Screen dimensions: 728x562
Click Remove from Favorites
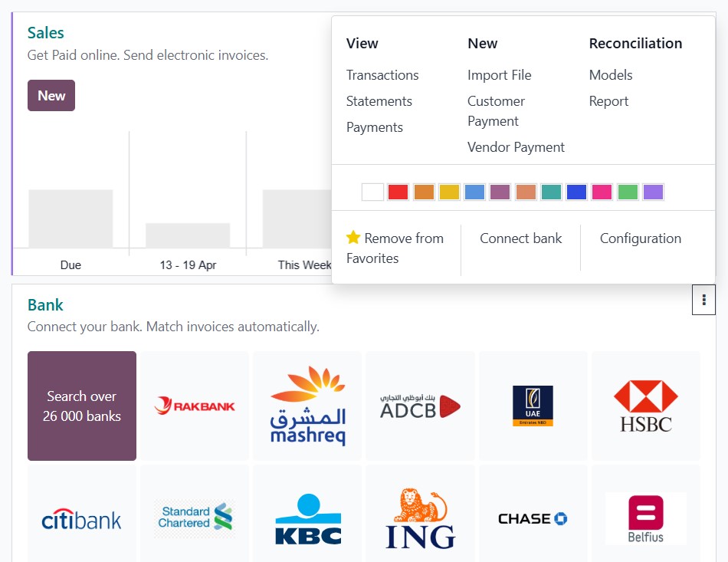pos(395,248)
